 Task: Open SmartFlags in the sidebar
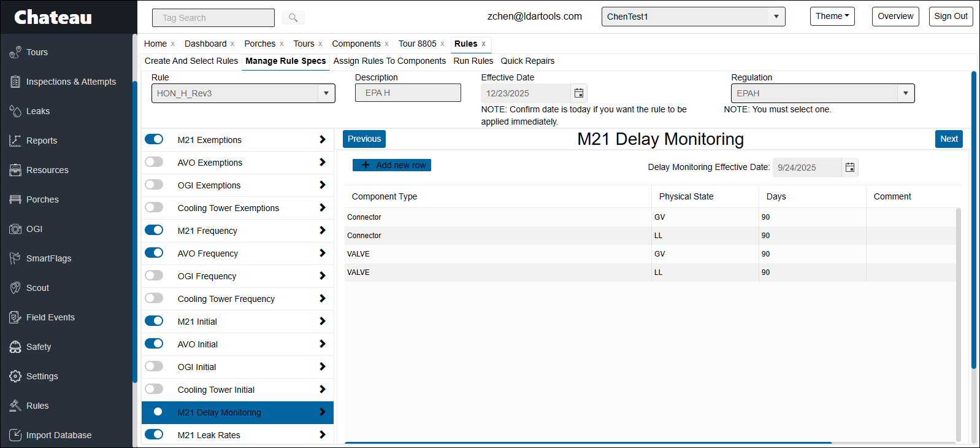(48, 258)
